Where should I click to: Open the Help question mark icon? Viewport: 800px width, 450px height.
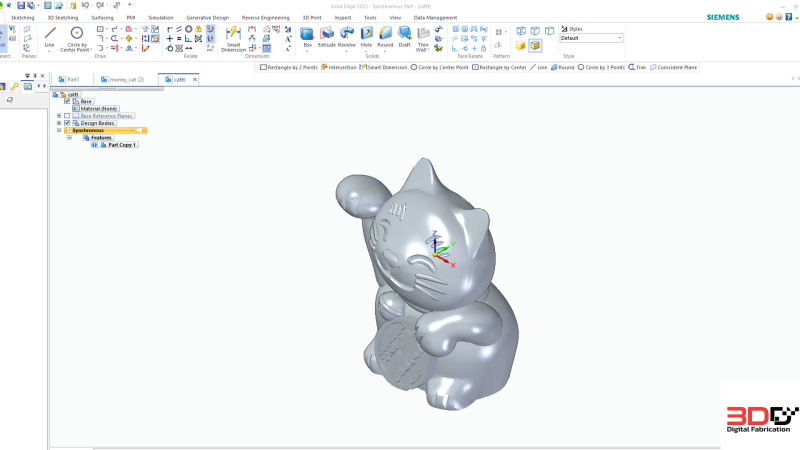pos(788,17)
